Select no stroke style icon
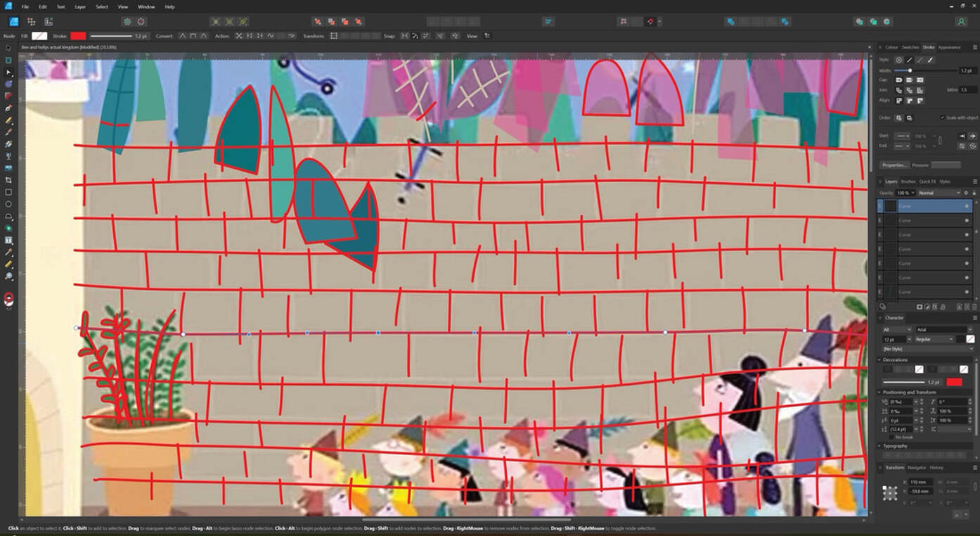This screenshot has height=536, width=980. point(898,60)
